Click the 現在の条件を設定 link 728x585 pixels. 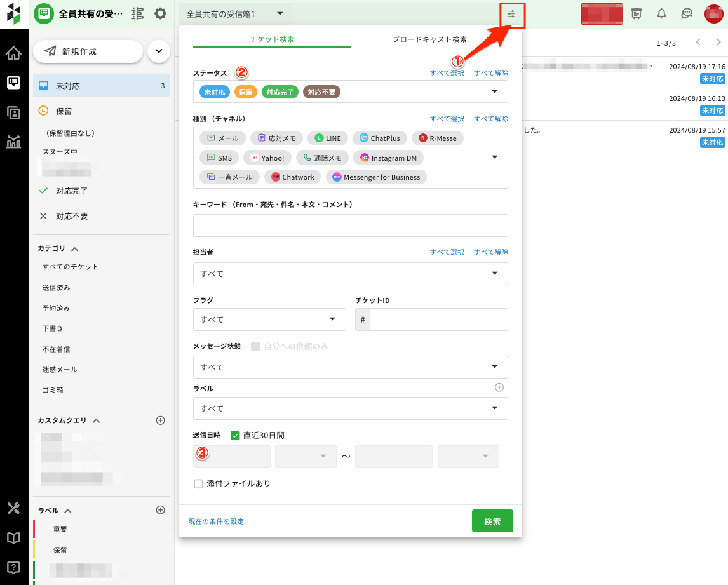(x=216, y=521)
